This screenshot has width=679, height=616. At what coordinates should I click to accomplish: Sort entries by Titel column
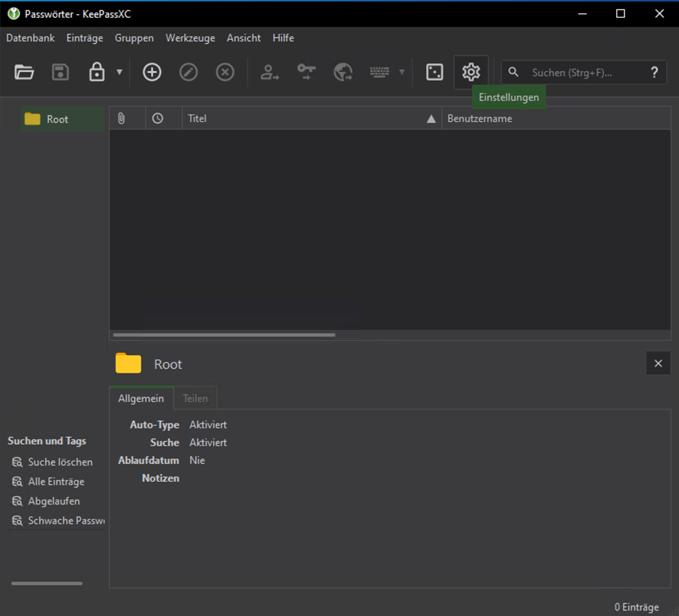[x=312, y=118]
